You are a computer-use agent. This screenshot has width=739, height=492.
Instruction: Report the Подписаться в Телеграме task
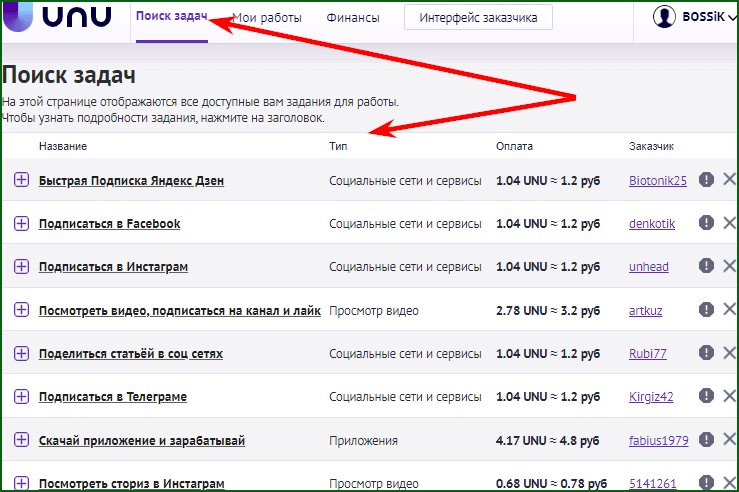pyautogui.click(x=706, y=396)
